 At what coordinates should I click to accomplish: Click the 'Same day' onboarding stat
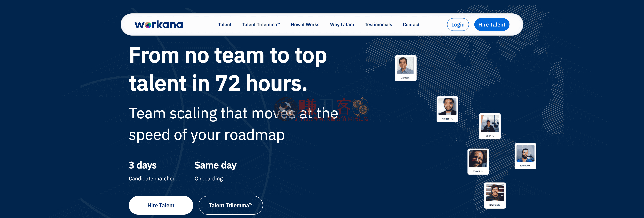click(215, 165)
